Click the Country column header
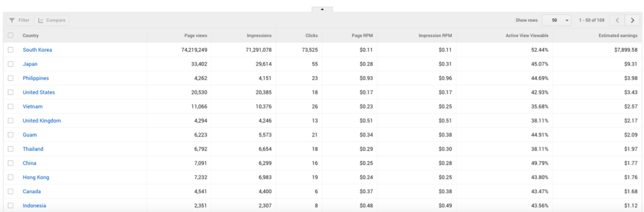644x212 pixels. (31, 36)
